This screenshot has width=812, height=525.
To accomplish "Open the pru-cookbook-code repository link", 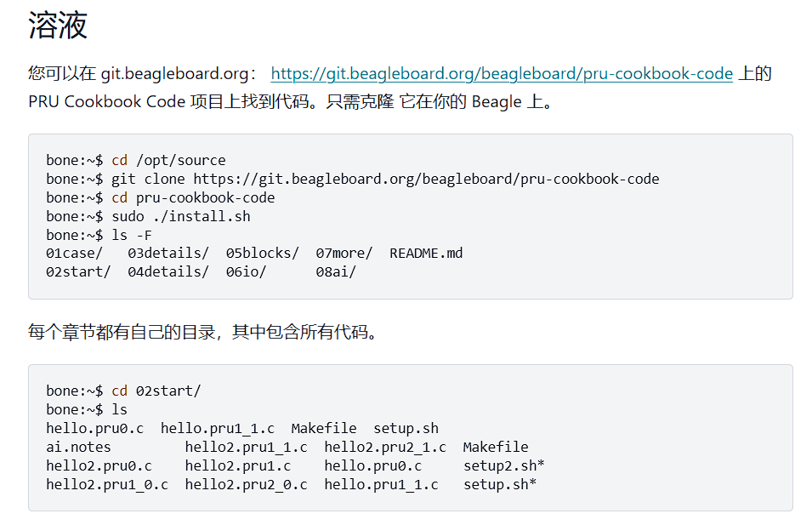I will 502,73.
